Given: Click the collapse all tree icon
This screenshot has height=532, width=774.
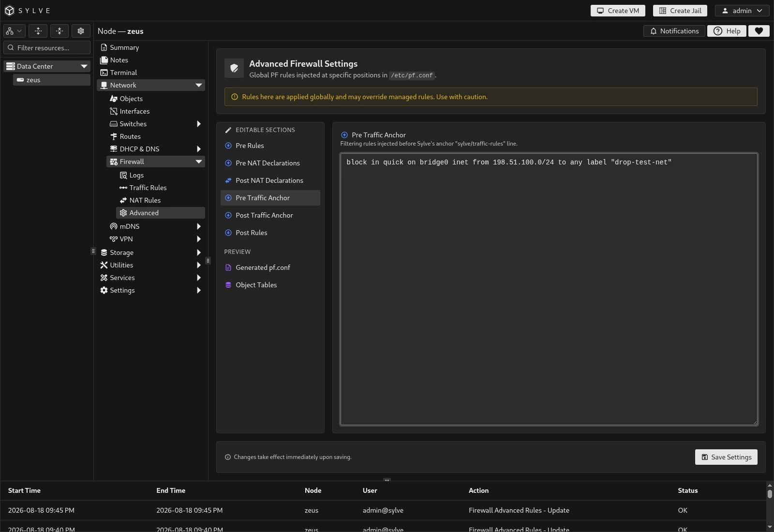Looking at the screenshot, I should (x=60, y=31).
